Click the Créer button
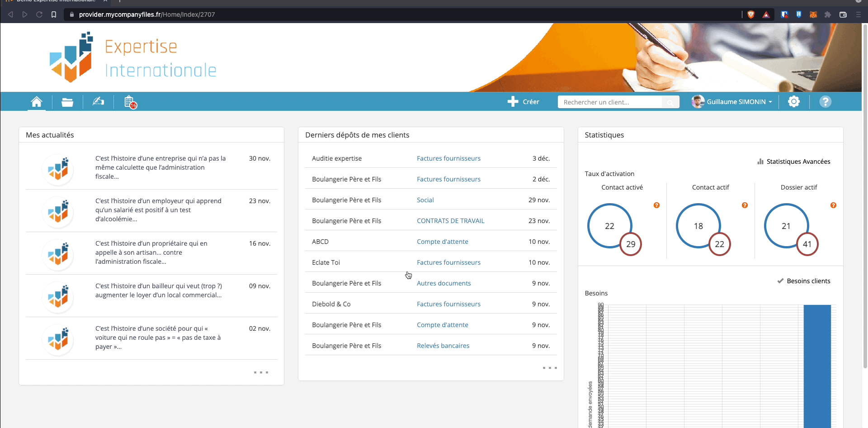 click(524, 102)
